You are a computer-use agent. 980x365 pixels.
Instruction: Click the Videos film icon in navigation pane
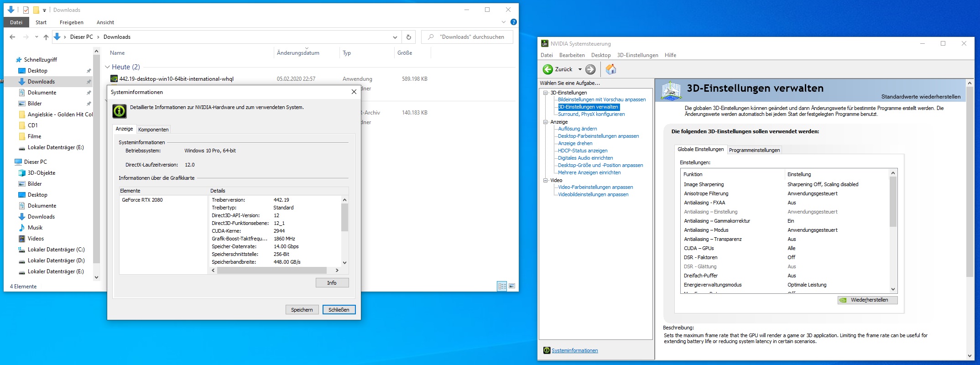[21, 239]
